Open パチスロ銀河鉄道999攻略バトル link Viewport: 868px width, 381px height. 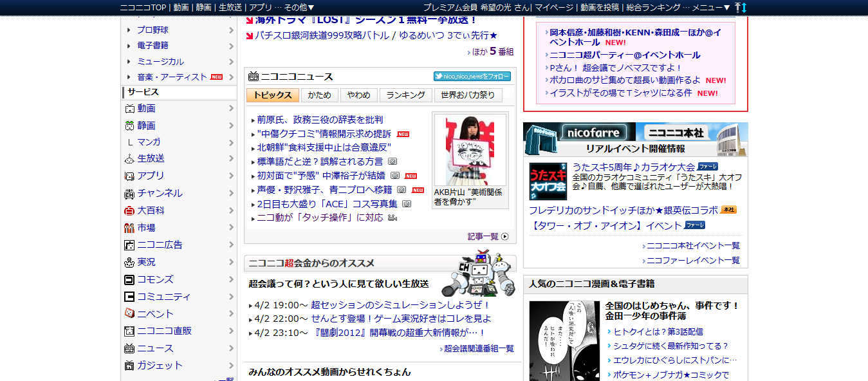click(322, 35)
